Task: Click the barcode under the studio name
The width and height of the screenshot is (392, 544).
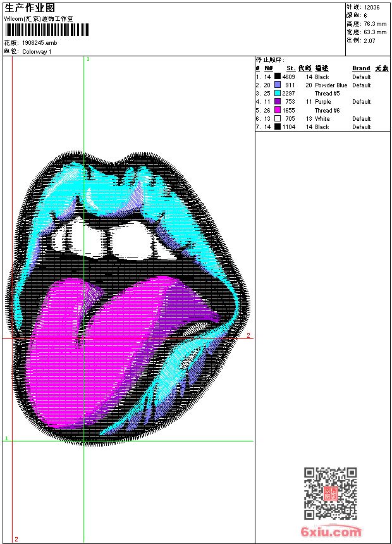Action: pos(47,30)
